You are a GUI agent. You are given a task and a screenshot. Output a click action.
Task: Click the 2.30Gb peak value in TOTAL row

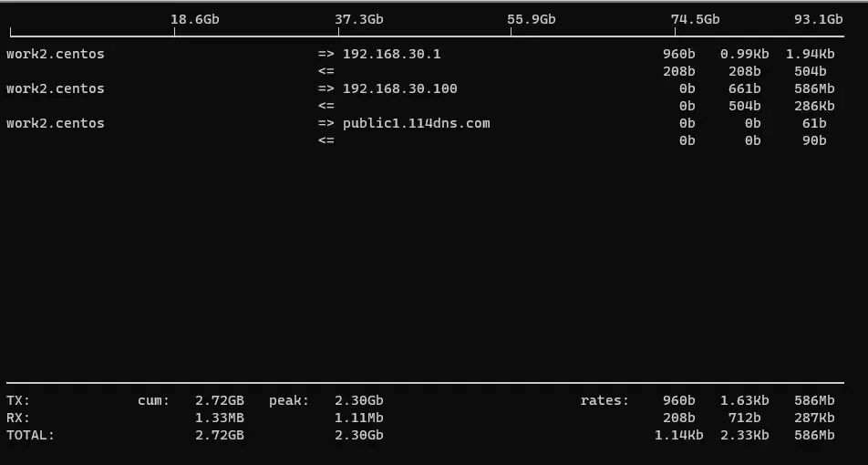358,435
